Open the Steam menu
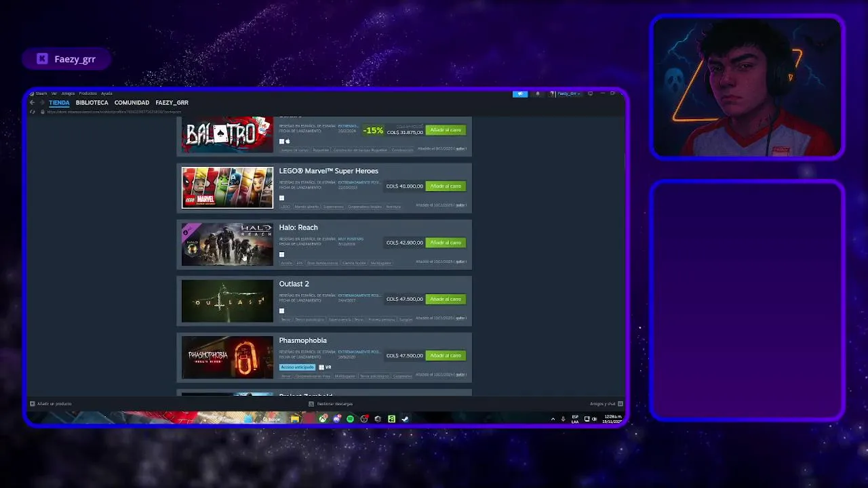Screen dimensions: 868x488 40,94
